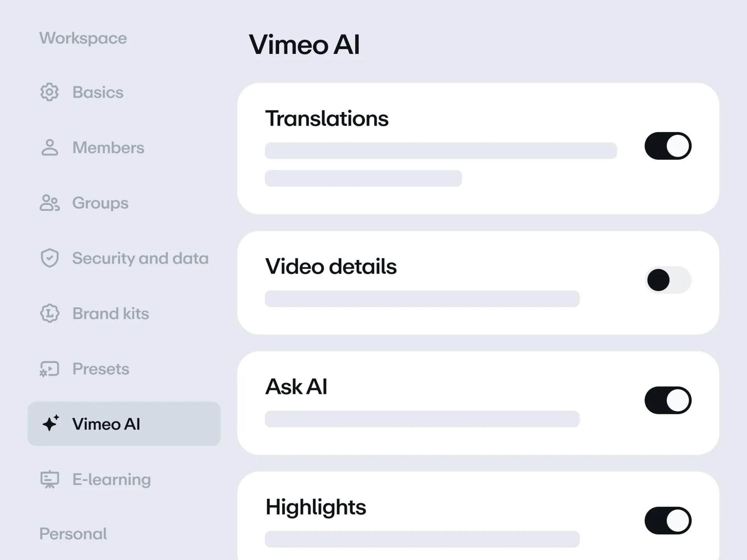Click the E-learning presentation icon
Viewport: 747px width, 560px height.
pyautogui.click(x=49, y=479)
